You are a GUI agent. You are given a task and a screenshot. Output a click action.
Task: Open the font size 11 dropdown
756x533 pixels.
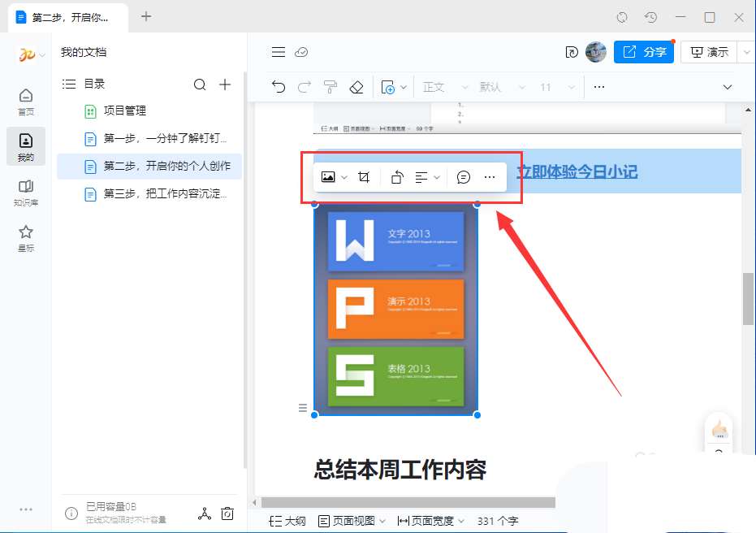click(557, 87)
